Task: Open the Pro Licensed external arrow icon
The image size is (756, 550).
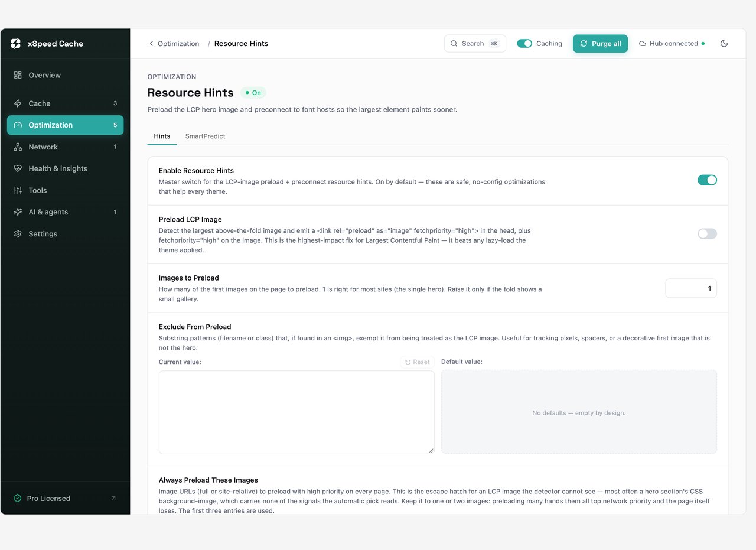Action: (x=113, y=498)
